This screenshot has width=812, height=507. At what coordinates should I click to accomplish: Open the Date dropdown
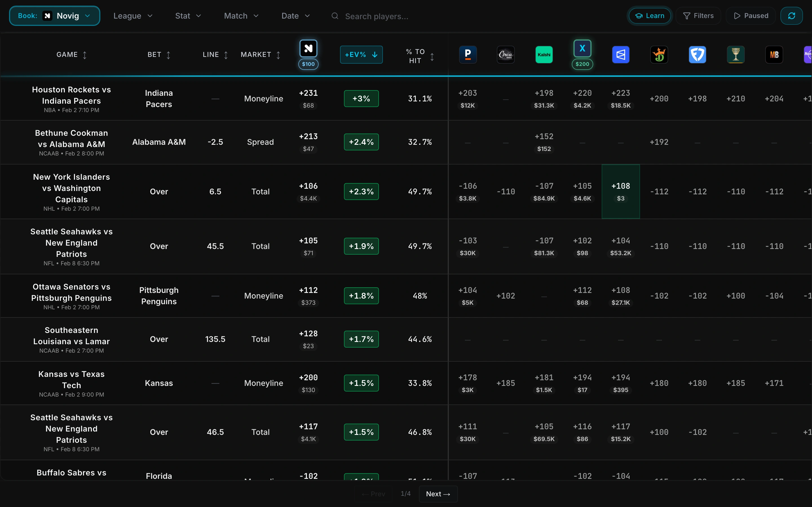point(295,15)
